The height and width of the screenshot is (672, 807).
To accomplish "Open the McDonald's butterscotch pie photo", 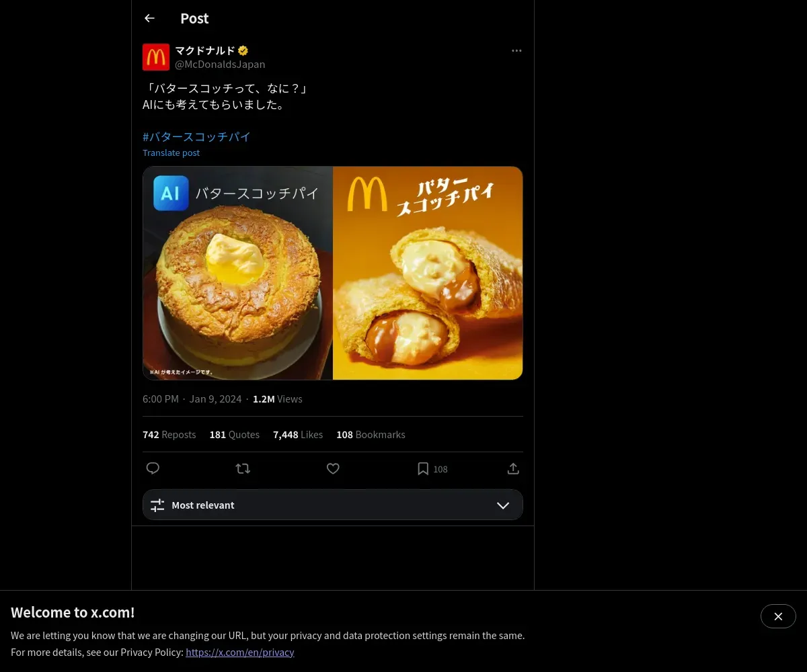I will 428,273.
